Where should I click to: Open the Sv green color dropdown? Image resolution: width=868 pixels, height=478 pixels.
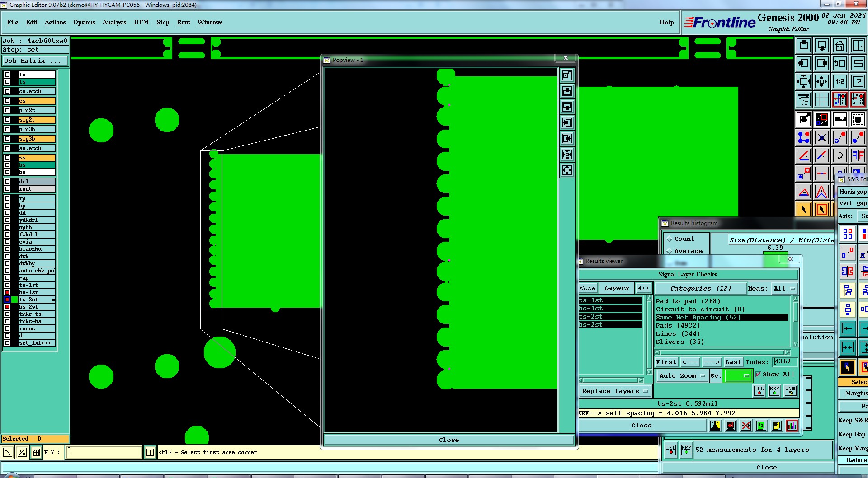[738, 375]
